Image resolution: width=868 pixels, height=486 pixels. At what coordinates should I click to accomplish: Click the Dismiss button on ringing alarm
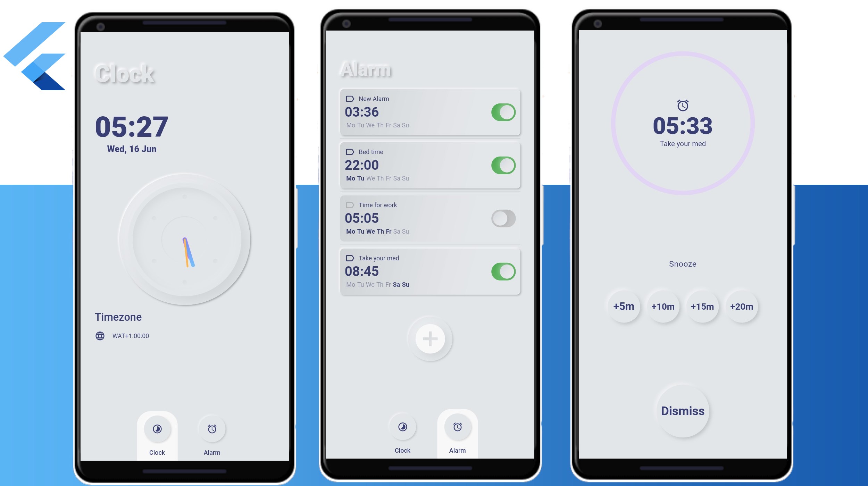tap(683, 411)
